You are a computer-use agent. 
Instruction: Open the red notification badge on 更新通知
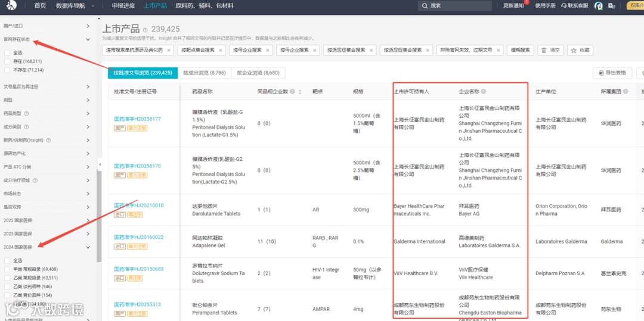[527, 2]
